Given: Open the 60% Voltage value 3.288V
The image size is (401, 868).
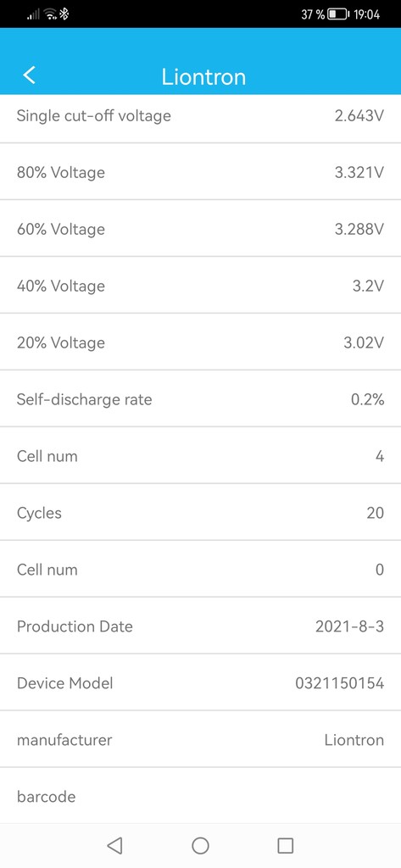Looking at the screenshot, I should [359, 229].
